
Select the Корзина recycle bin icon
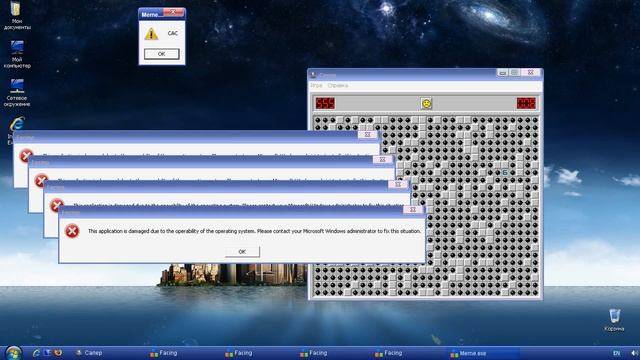pyautogui.click(x=614, y=320)
